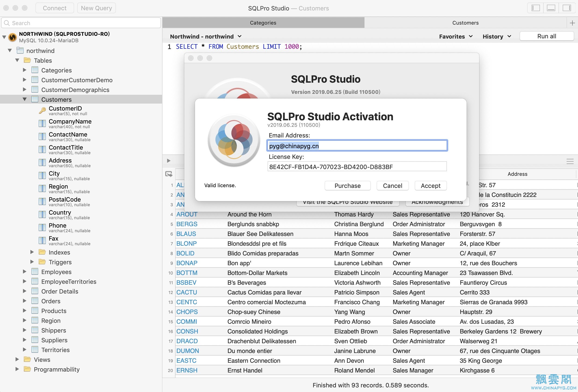Click Purchase in activation dialog

tap(347, 186)
